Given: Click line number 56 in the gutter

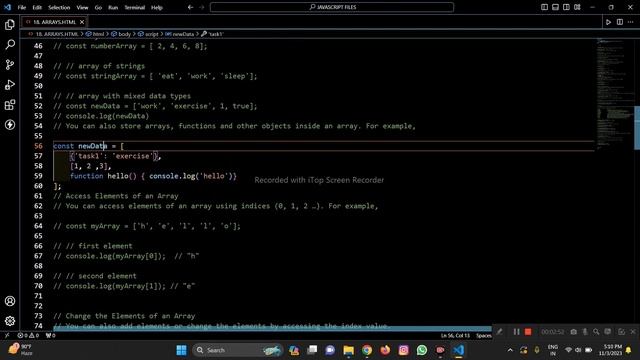Looking at the screenshot, I should click(x=38, y=146).
